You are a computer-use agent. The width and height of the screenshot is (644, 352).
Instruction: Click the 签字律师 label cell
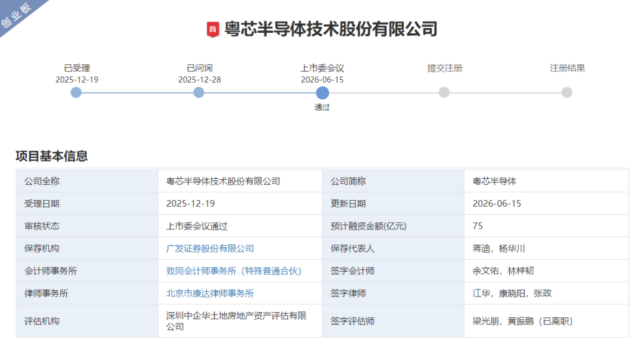[394, 293]
